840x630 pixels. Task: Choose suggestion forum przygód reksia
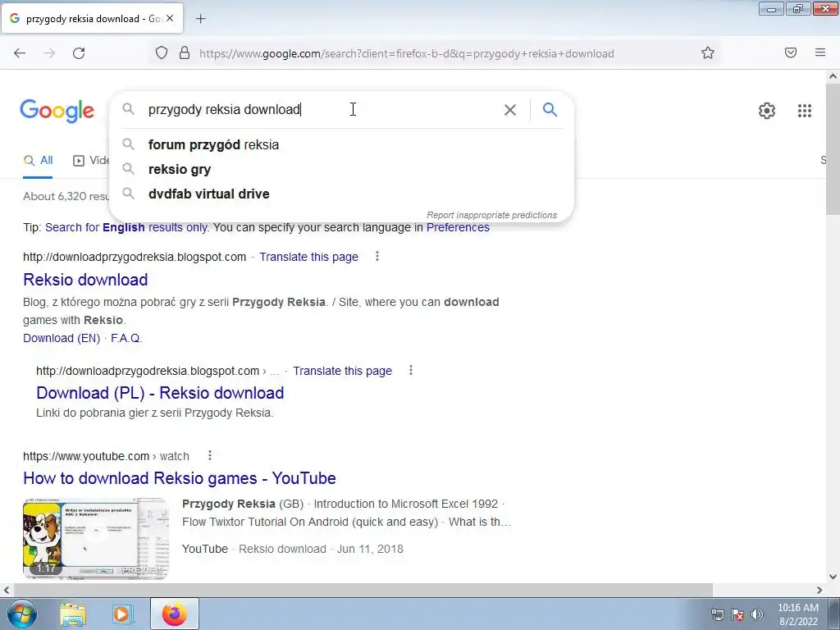click(x=342, y=144)
